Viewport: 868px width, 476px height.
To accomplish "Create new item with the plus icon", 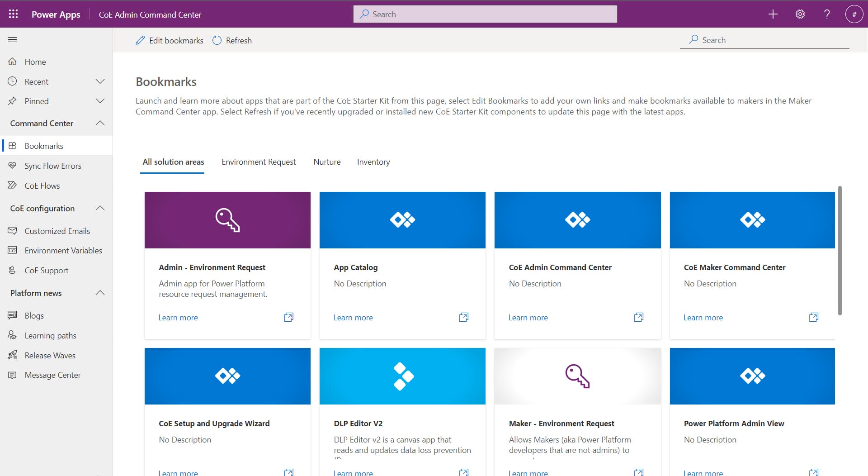I will coord(773,14).
